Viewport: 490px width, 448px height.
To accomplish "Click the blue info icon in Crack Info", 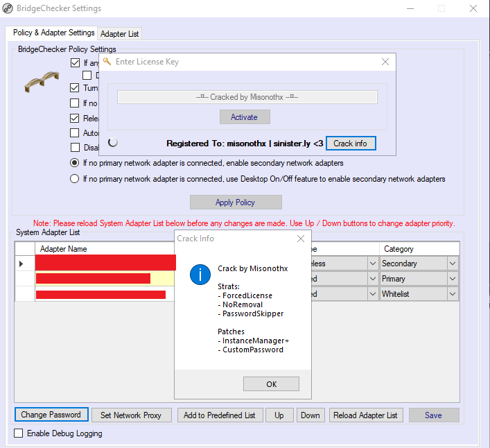I will coord(200,275).
